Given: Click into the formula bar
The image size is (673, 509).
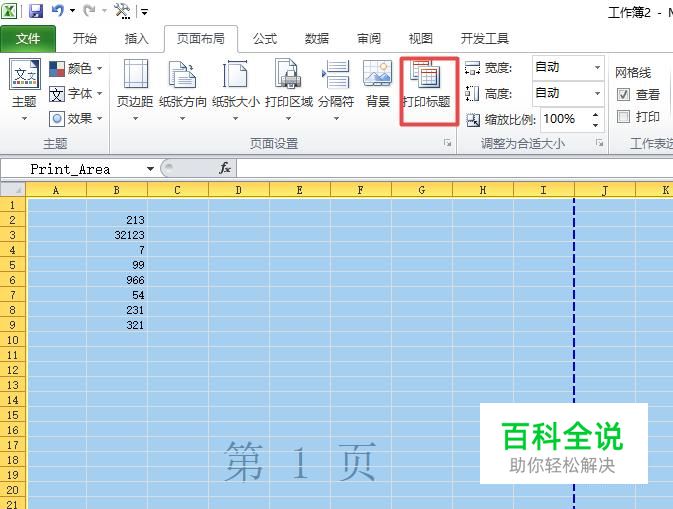Looking at the screenshot, I should coord(455,169).
